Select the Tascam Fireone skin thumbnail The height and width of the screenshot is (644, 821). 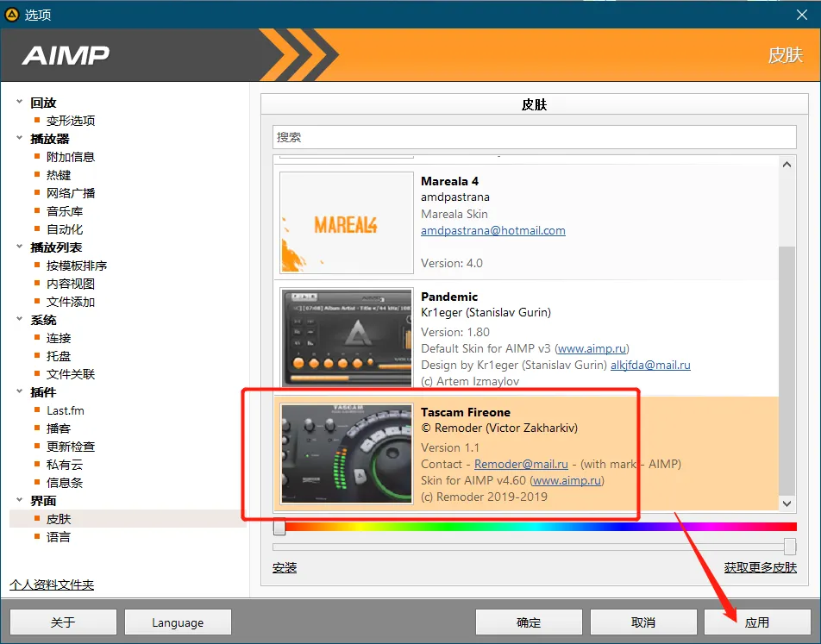(347, 453)
